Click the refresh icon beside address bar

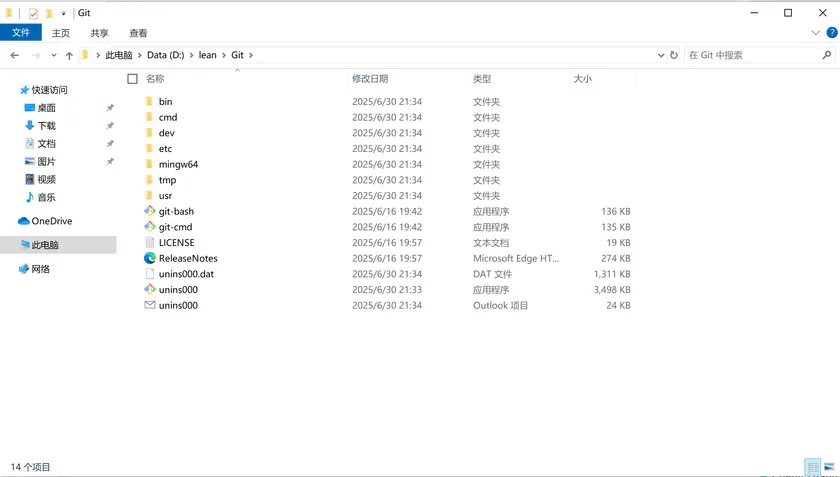[674, 55]
